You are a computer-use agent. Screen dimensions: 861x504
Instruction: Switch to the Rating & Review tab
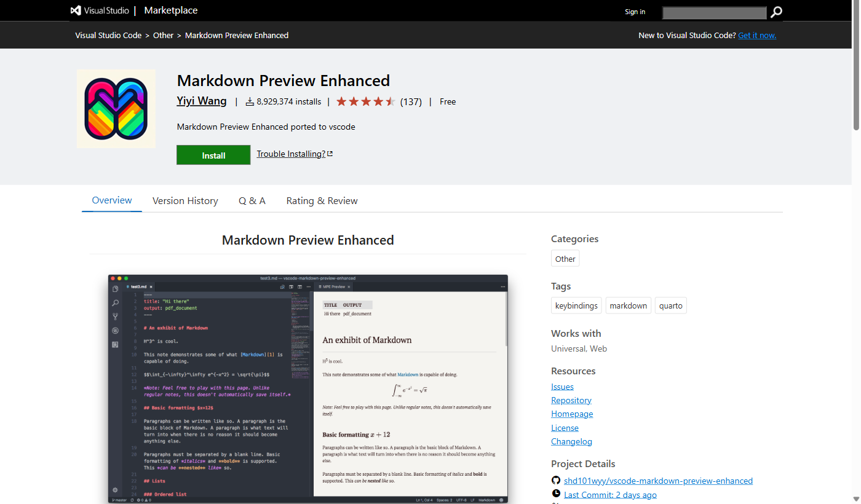[x=322, y=200]
